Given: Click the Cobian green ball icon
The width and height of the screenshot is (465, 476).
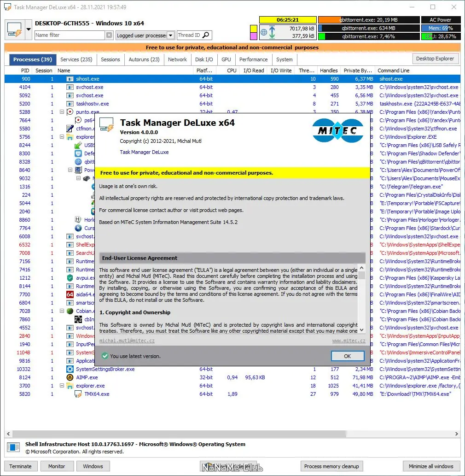Looking at the screenshot, I should pyautogui.click(x=70, y=311).
